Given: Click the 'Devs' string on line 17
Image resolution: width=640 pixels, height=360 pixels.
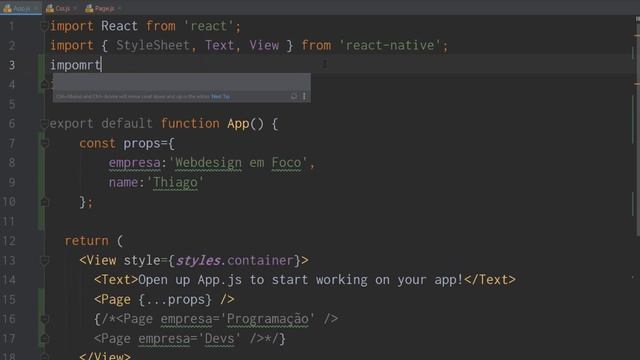Looking at the screenshot, I should [220, 339].
